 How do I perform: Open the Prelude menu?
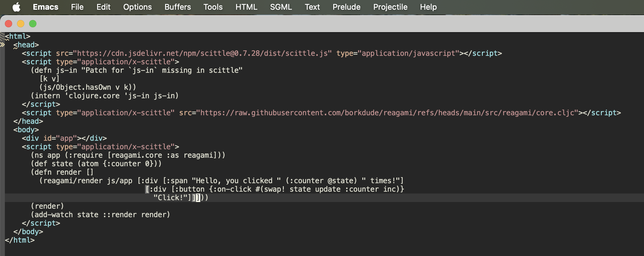(346, 7)
